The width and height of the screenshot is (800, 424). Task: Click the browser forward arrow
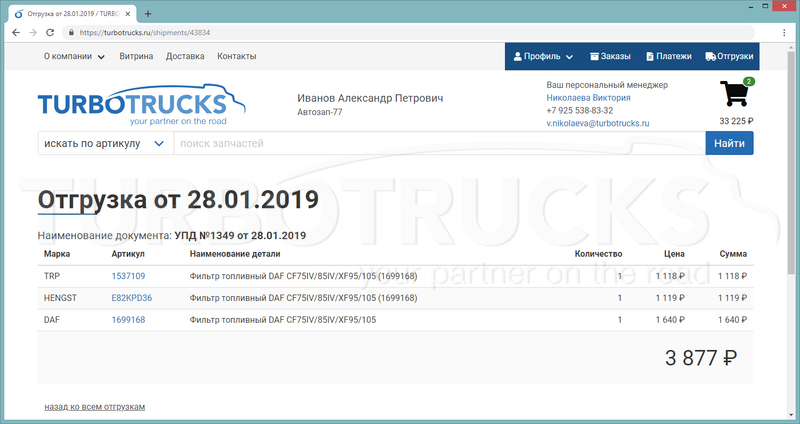pos(33,32)
